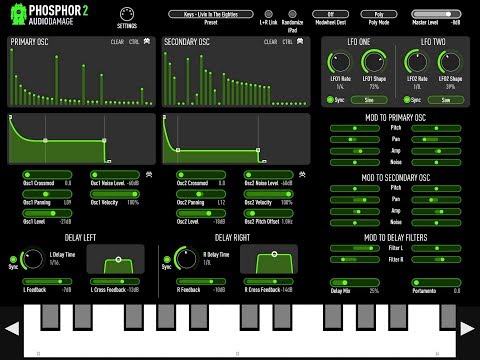Adjust the LFO2 Rate knob
480x360 pixels.
click(x=417, y=62)
